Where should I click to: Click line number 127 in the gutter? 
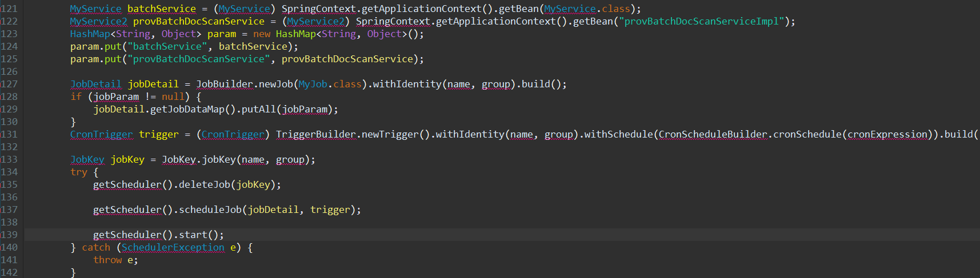coord(9,84)
